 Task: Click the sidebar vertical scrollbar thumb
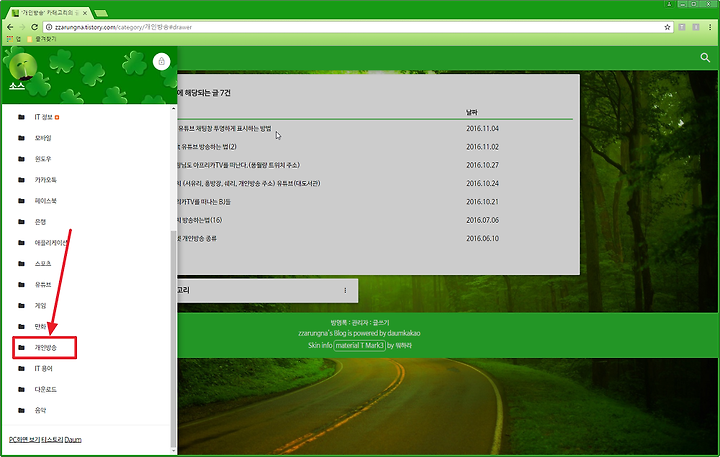tap(173, 338)
